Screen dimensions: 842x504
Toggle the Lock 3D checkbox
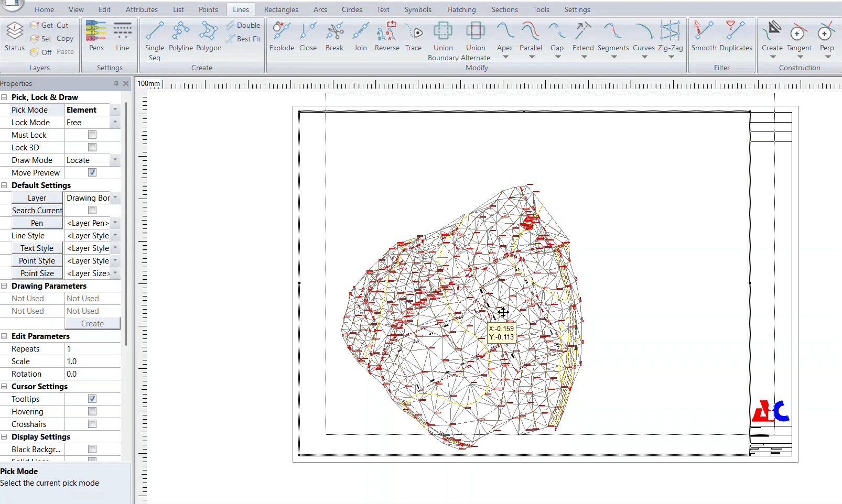92,147
